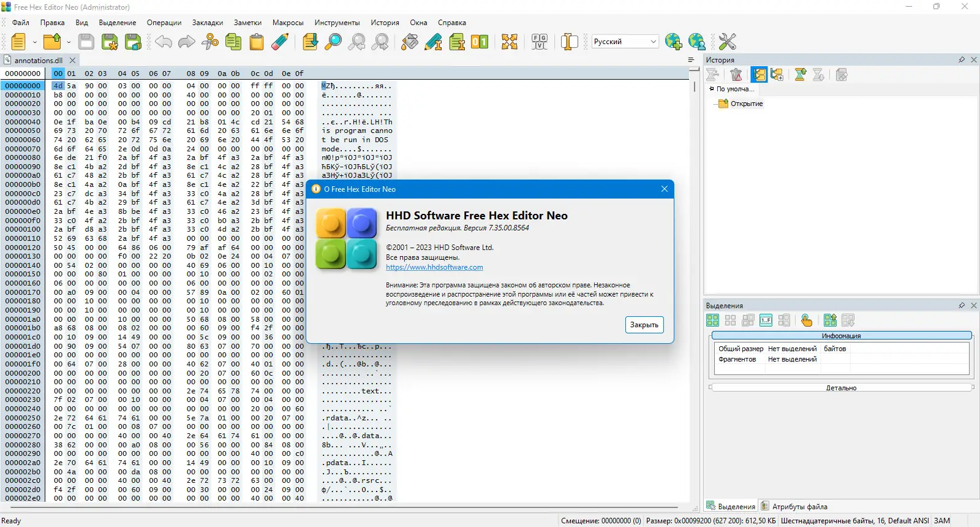Viewport: 980px width, 527px height.
Task: Open the Выделение menu
Action: click(118, 23)
